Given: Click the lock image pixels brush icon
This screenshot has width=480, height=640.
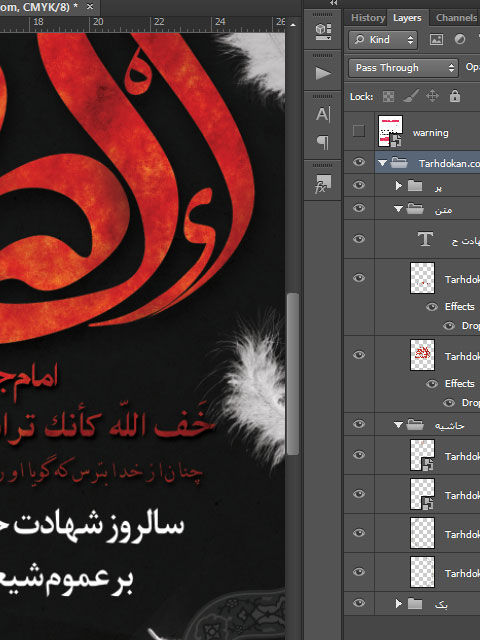Looking at the screenshot, I should coord(411,97).
